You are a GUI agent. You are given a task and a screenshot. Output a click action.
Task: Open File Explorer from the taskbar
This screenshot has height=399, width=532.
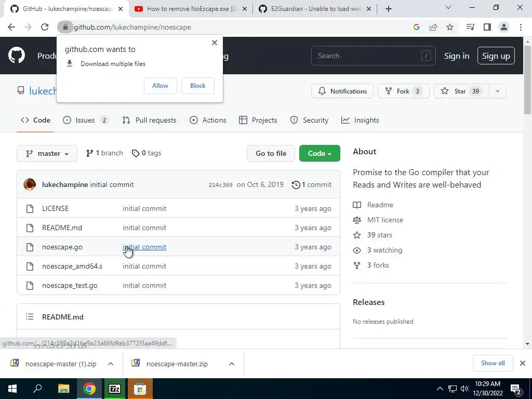coord(63,389)
